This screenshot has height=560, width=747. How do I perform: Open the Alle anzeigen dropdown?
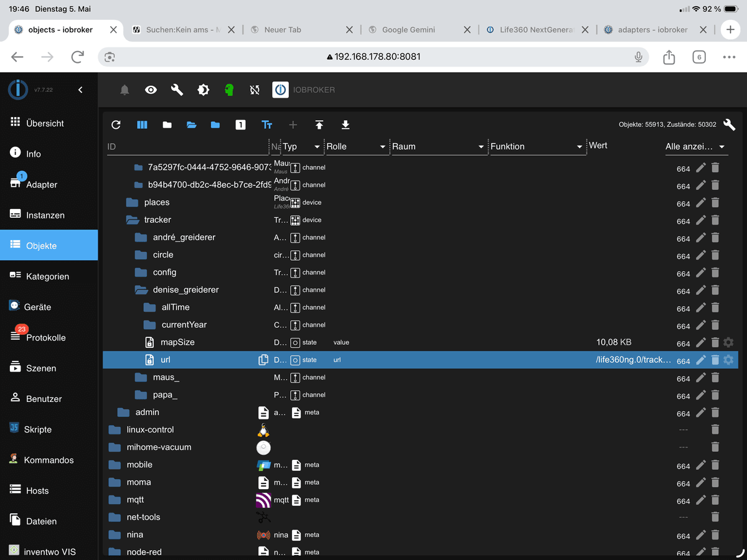tap(695, 147)
